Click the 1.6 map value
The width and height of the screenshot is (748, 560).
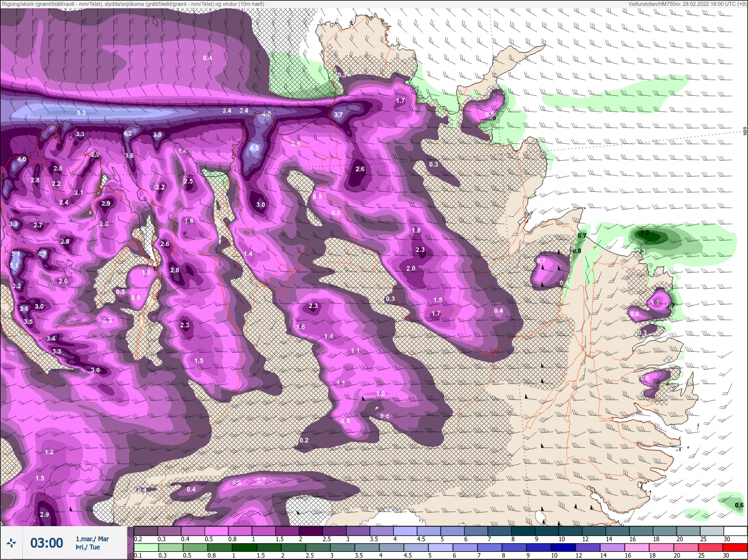[300, 327]
